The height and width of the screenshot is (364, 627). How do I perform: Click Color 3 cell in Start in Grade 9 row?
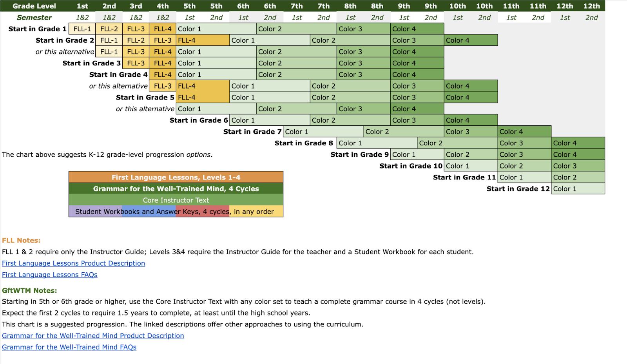coord(525,154)
